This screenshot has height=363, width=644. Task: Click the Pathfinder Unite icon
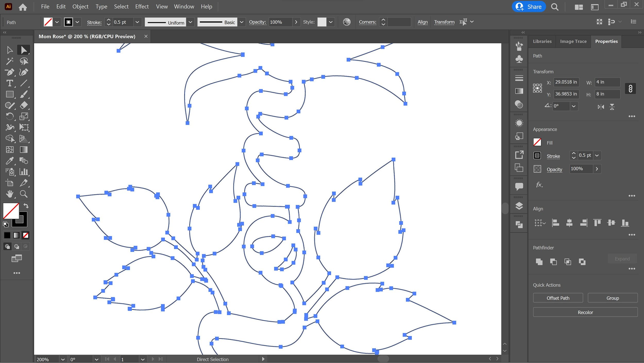tap(539, 262)
